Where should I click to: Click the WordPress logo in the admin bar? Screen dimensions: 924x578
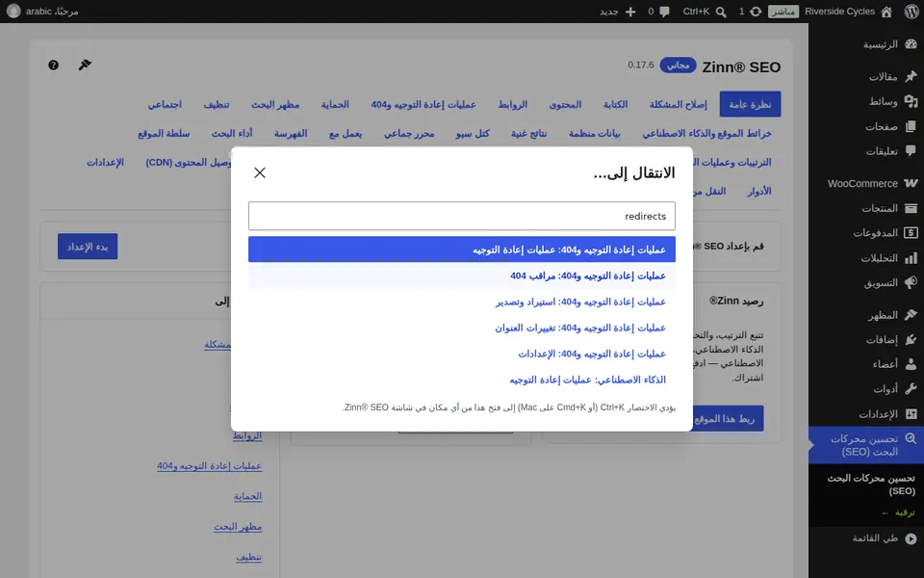point(911,12)
